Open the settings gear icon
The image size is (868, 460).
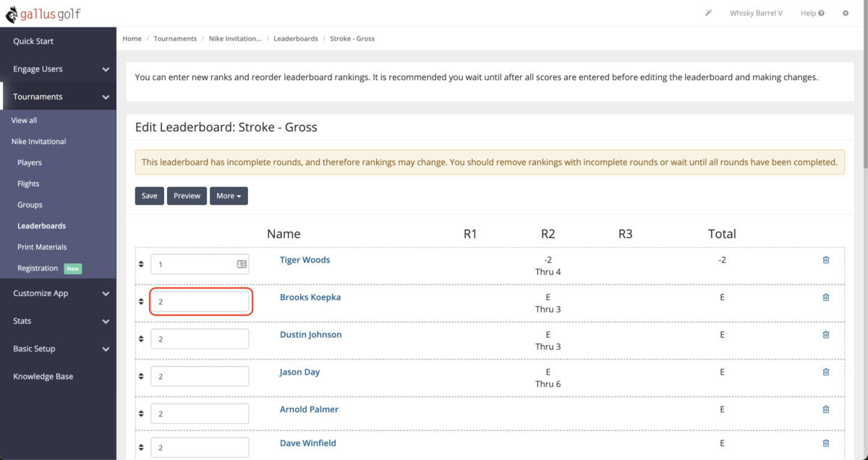tap(846, 13)
